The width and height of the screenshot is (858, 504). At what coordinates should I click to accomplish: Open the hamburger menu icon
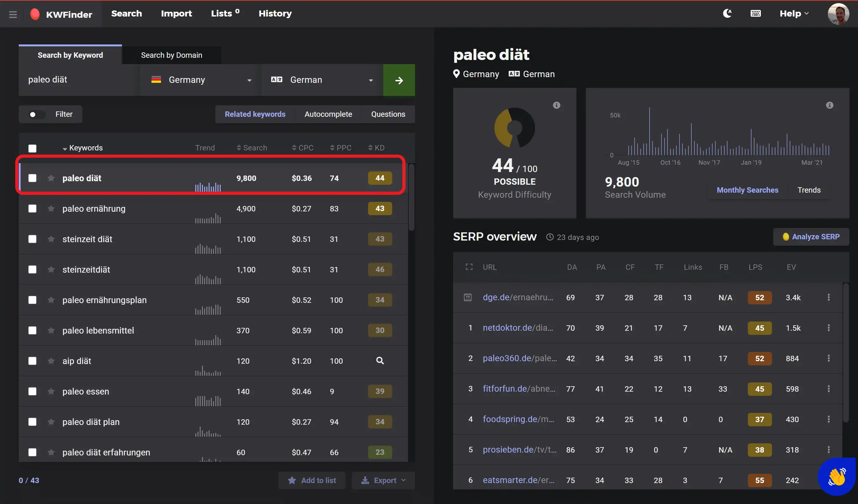(13, 14)
